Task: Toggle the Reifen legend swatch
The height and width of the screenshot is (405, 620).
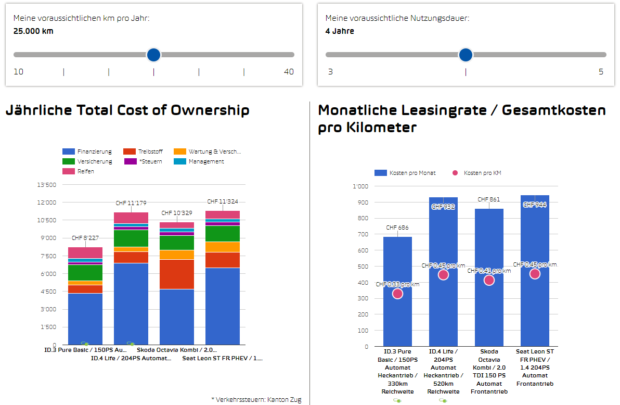Action: 68,171
